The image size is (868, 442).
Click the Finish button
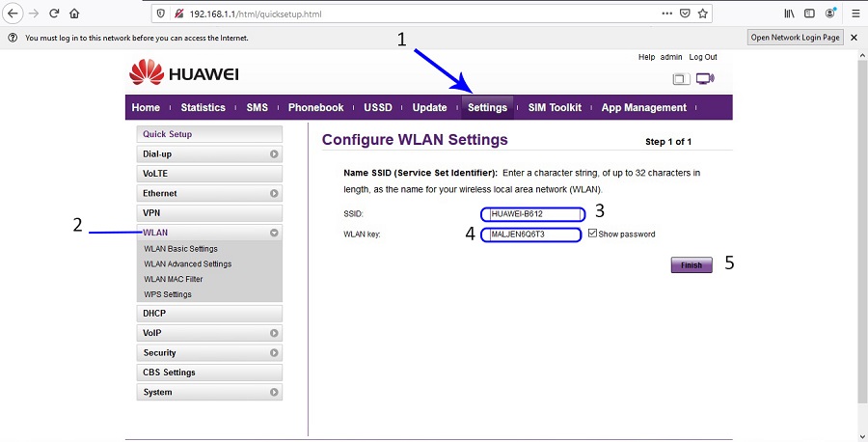click(x=692, y=265)
